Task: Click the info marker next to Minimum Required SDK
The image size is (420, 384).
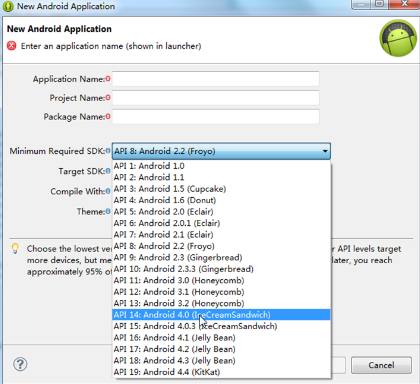Action: pos(108,151)
